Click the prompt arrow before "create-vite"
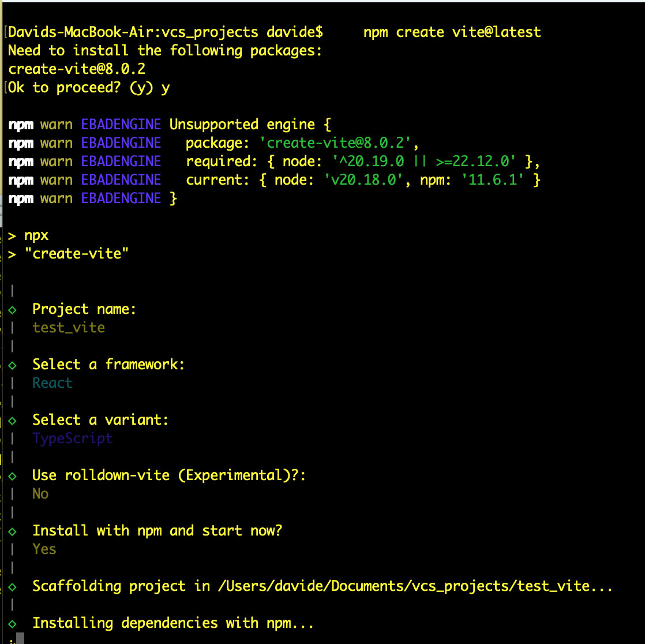Viewport: 645px width, 644px height. [x=12, y=254]
